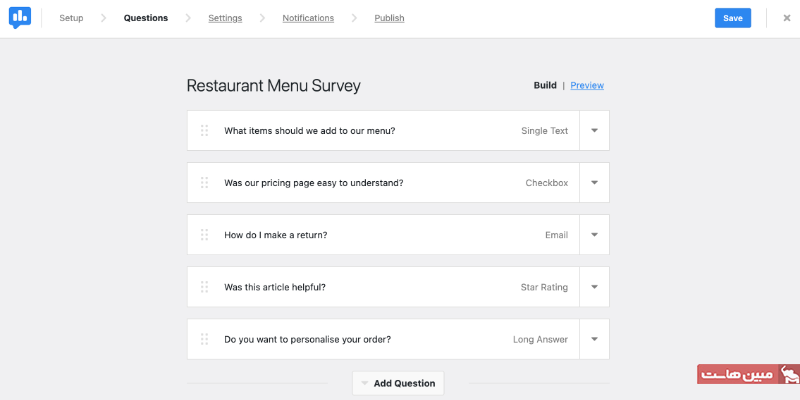Viewport: 800px width, 400px height.
Task: Open the Settings step
Action: (x=225, y=18)
